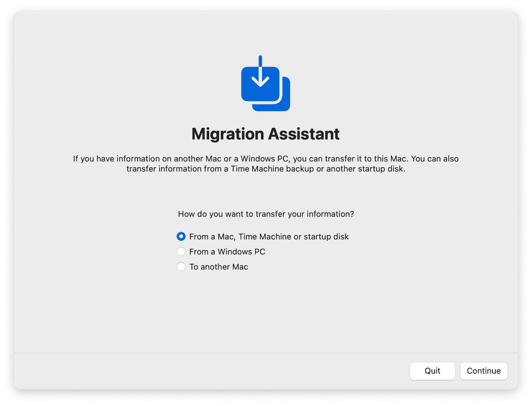The width and height of the screenshot is (532, 406).
Task: Select From a Mac, Time Machine or startup disk
Action: click(269, 236)
